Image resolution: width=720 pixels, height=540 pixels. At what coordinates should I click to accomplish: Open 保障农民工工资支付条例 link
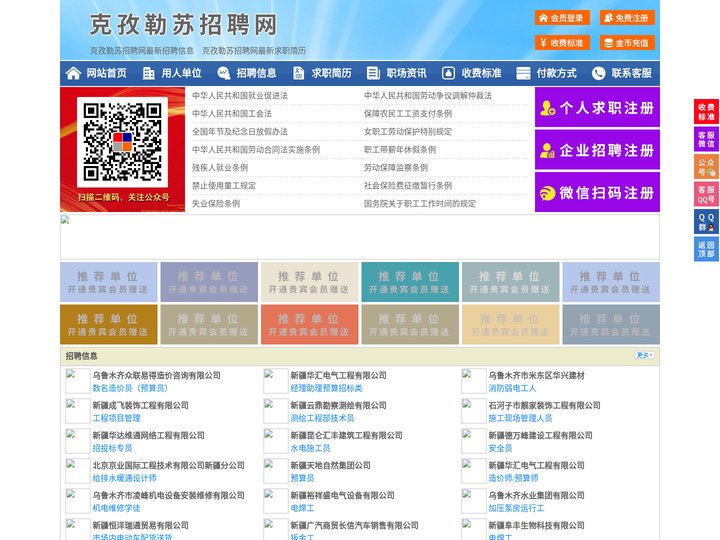(x=408, y=113)
